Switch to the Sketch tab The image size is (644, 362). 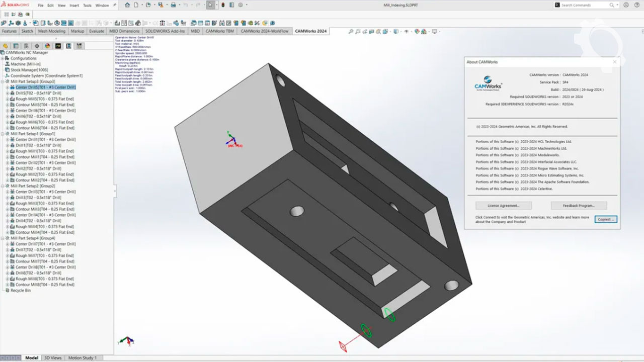(27, 31)
